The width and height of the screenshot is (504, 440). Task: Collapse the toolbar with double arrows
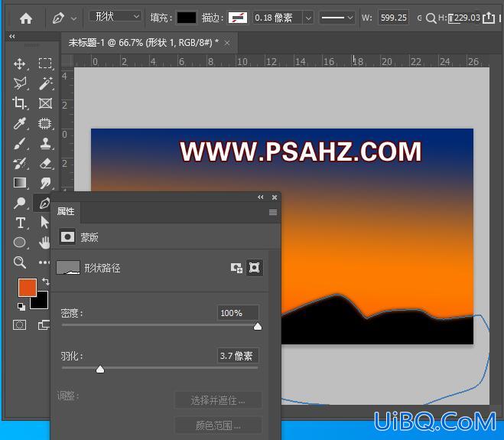click(x=12, y=36)
